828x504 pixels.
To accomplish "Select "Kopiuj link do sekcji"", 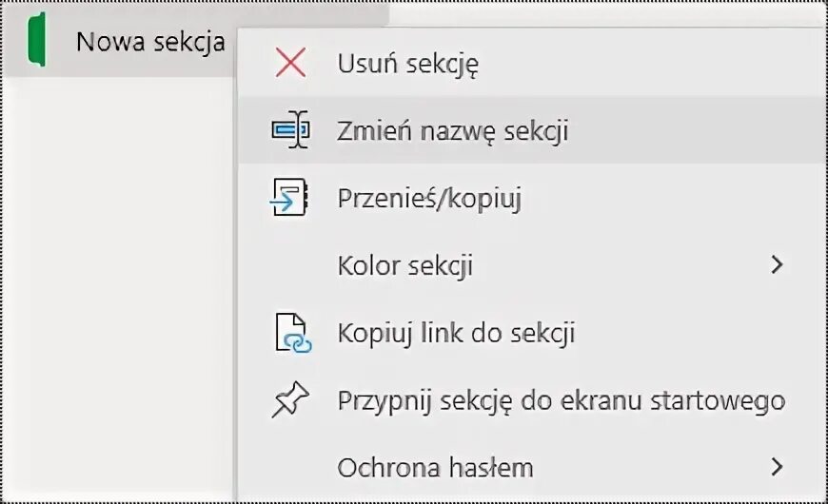I will [456, 334].
